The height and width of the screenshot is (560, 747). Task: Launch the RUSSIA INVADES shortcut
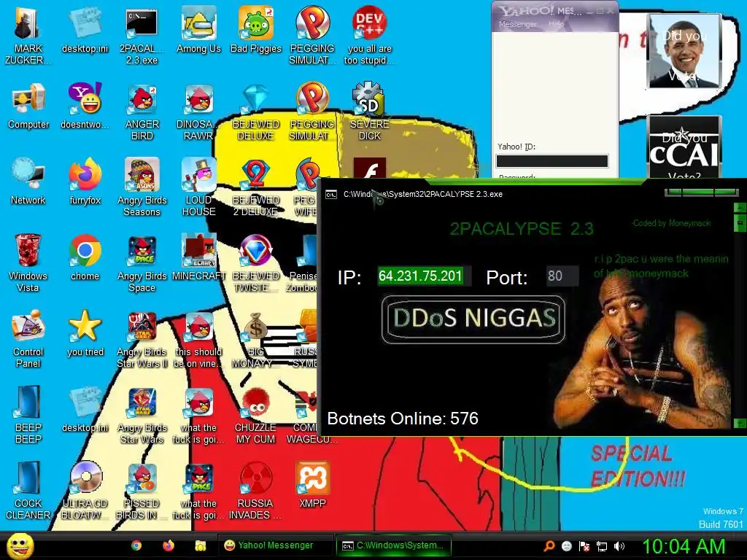point(255,491)
